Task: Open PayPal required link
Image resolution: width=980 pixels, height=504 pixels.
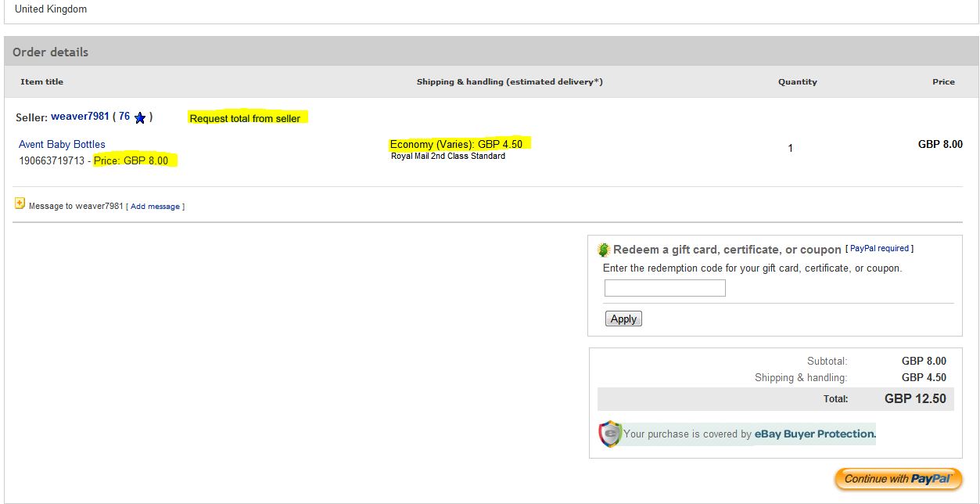Action: click(879, 248)
